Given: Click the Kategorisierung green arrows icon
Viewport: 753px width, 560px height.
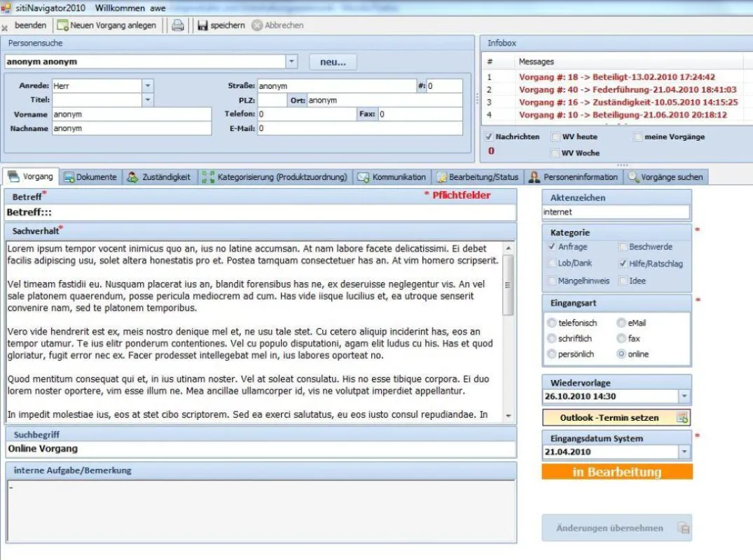Looking at the screenshot, I should [208, 177].
